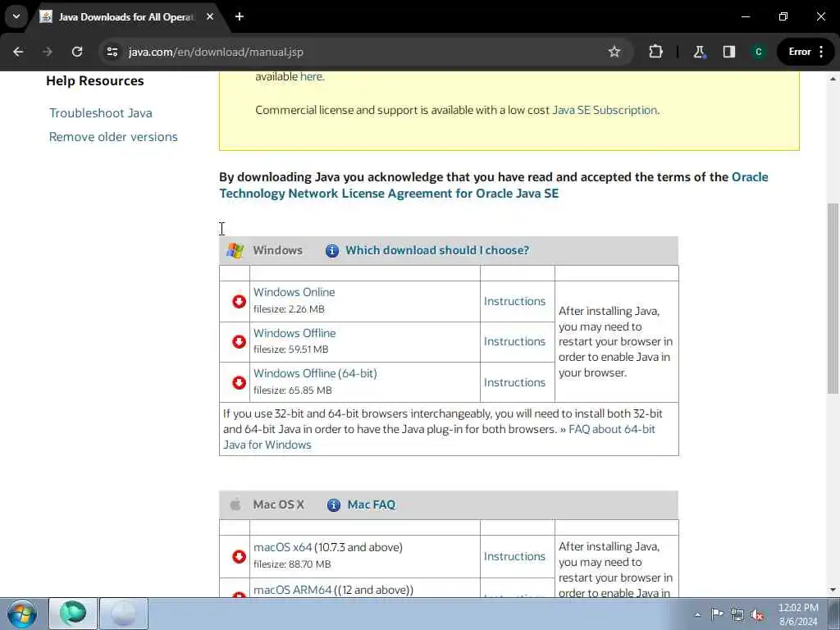The image size is (840, 630).
Task: Click the text 'filesize: 88.70 MB'
Action: click(x=292, y=564)
